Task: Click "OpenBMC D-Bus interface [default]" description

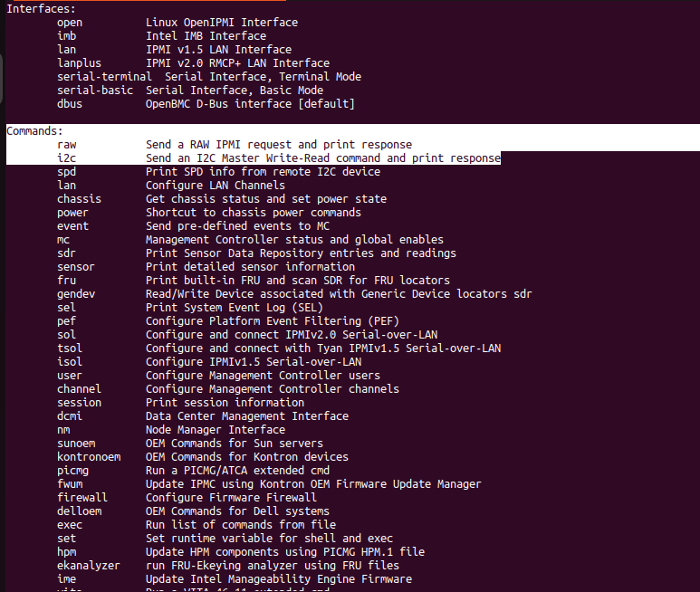Action: click(250, 104)
